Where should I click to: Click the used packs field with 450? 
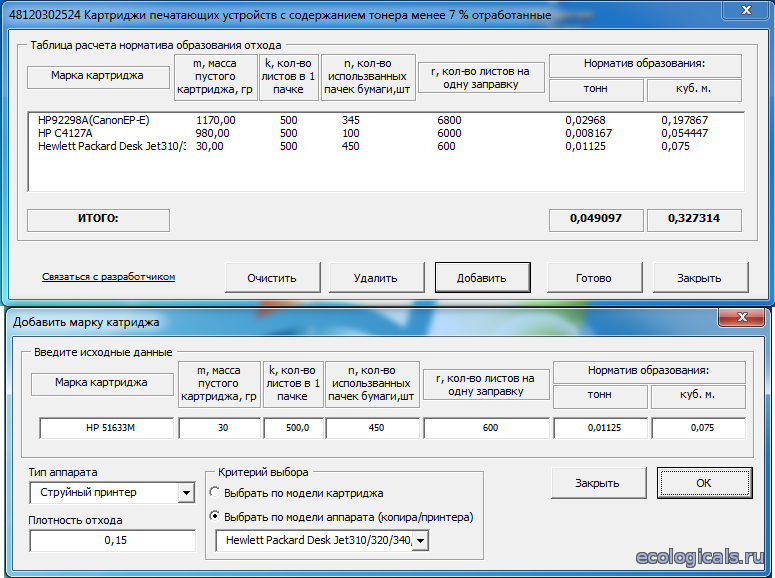point(373,428)
